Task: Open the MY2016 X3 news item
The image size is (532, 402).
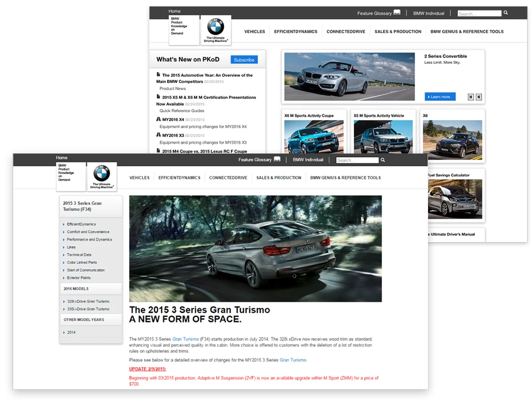Action: point(173,135)
